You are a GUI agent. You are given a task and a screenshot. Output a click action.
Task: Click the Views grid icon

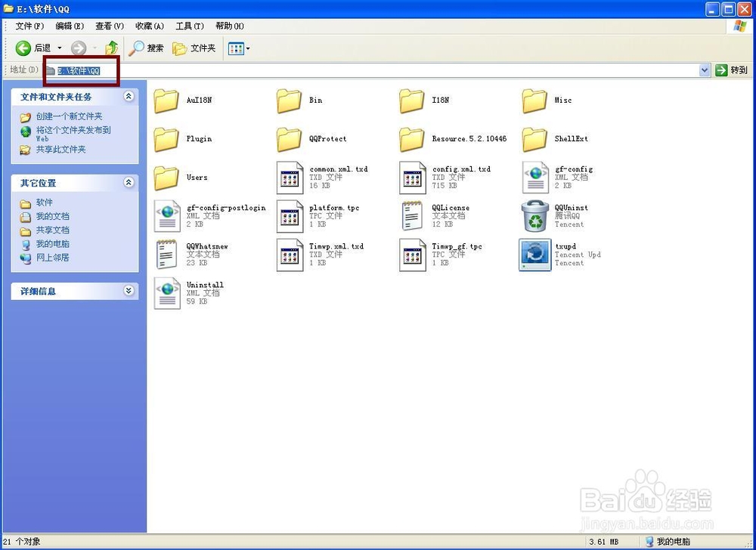point(236,48)
